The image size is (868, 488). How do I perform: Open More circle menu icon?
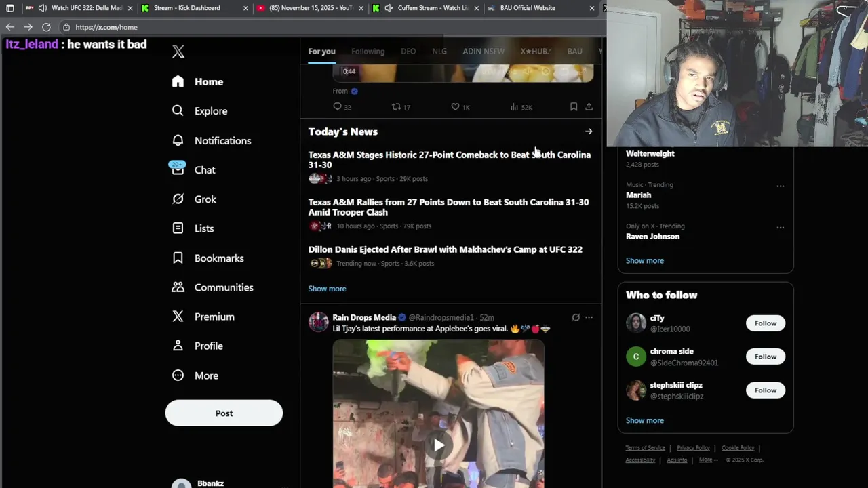point(178,375)
